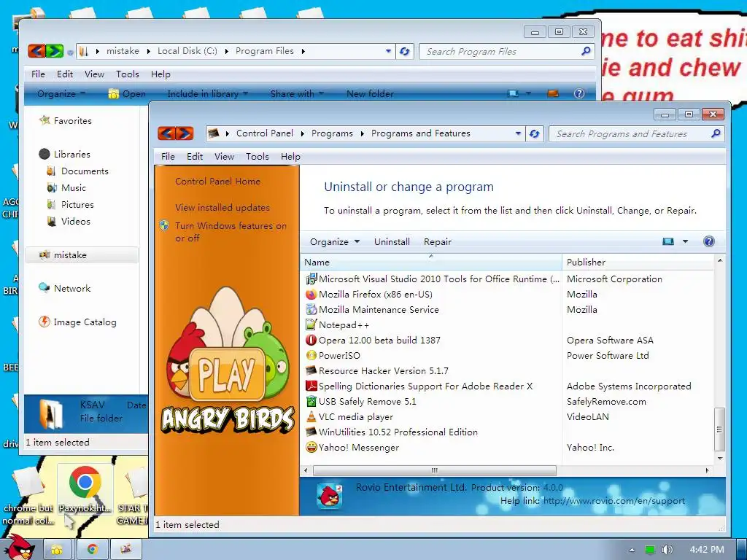This screenshot has width=747, height=560.
Task: Open Edit menu in Programs and Features window
Action: click(x=194, y=157)
